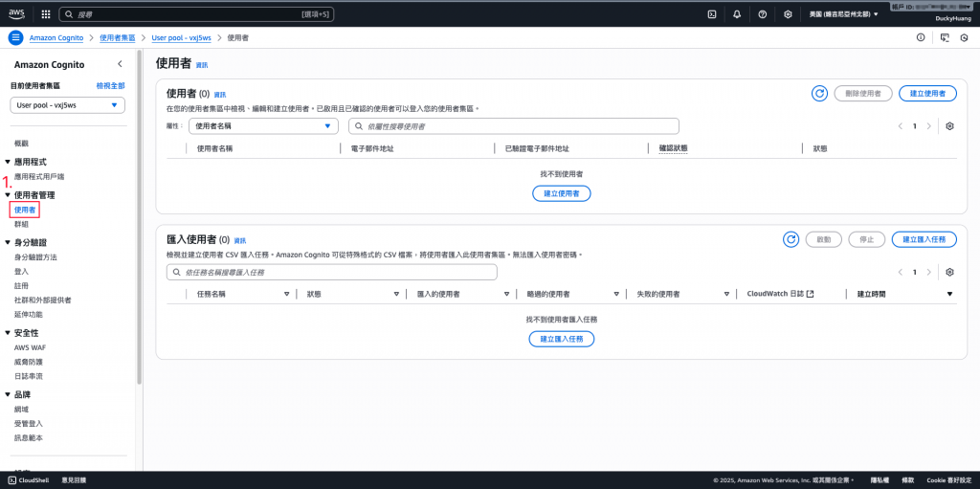Focus the 依屬性搜尋使用者 search field
The height and width of the screenshot is (489, 980).
pos(514,126)
